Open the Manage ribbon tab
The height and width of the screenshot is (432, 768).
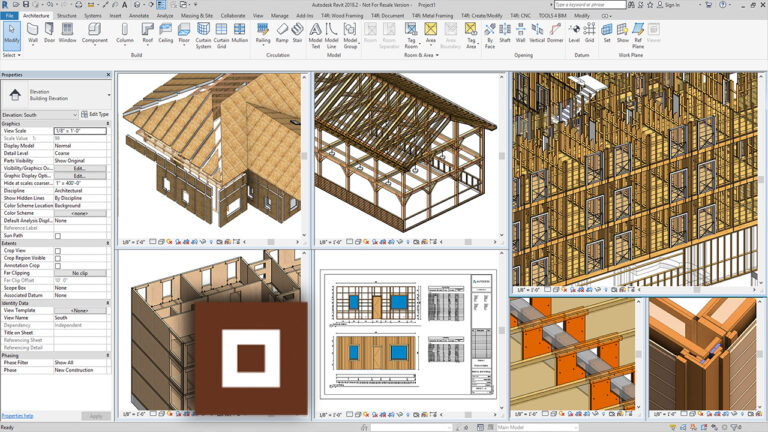tap(280, 16)
